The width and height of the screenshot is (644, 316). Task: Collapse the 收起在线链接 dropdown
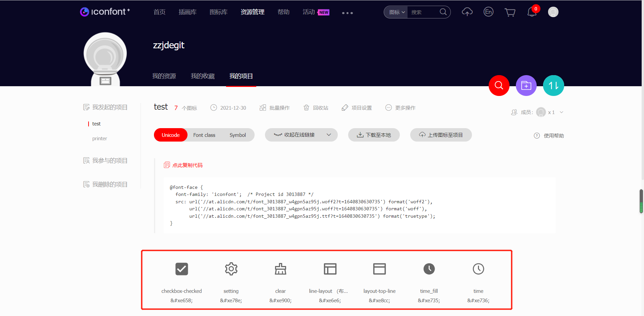301,135
